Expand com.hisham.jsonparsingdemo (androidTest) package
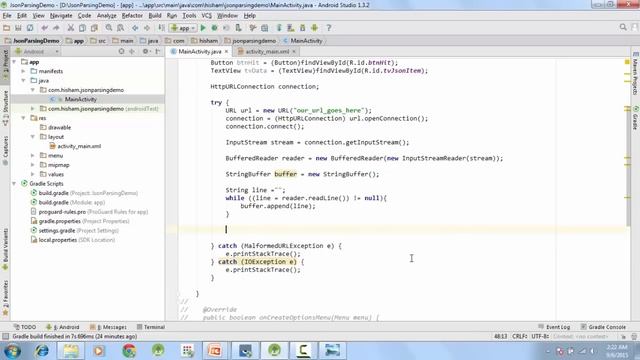This screenshot has width=640, height=360. (33, 109)
